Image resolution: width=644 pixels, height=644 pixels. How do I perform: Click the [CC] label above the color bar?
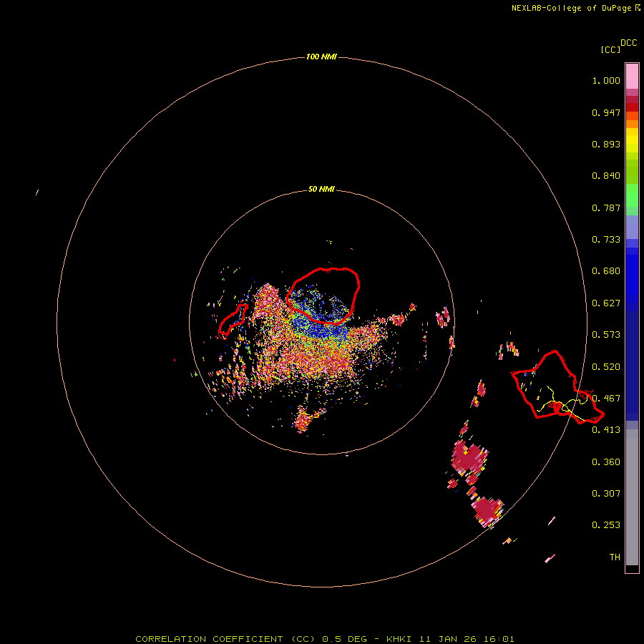click(x=610, y=49)
